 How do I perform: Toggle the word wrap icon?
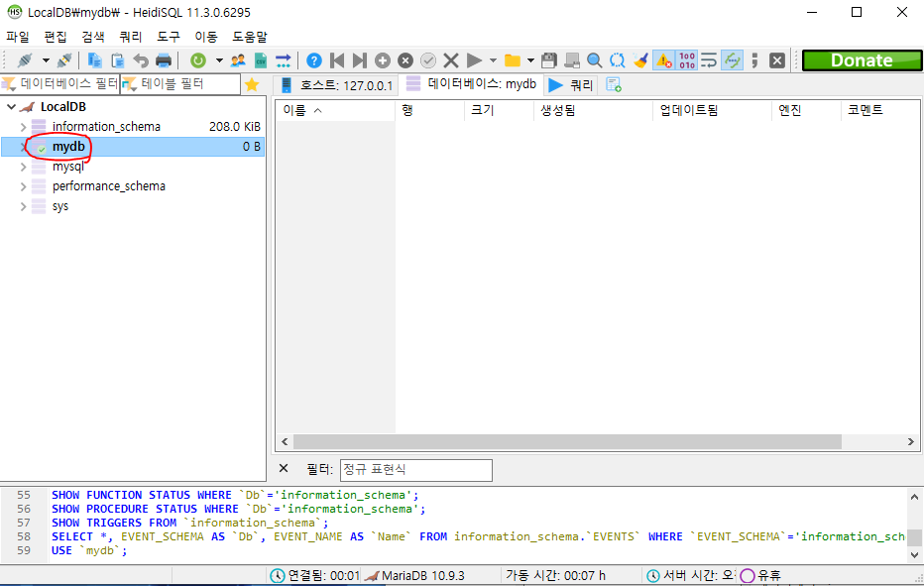(709, 60)
